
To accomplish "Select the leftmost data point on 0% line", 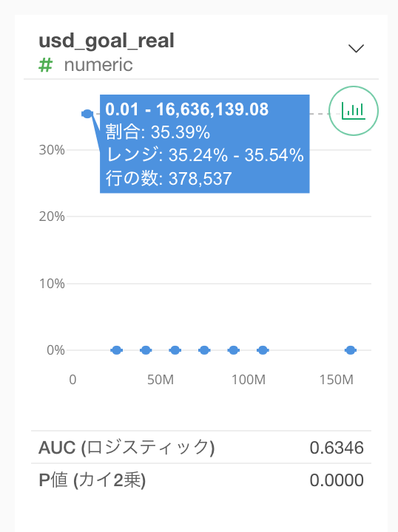I will pyautogui.click(x=116, y=349).
